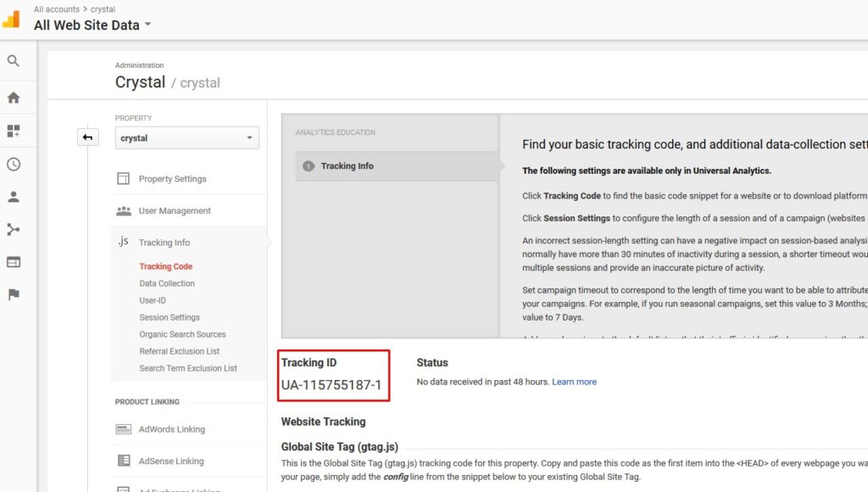Click Website Tracking heading
Image resolution: width=868 pixels, height=492 pixels.
pyautogui.click(x=323, y=422)
